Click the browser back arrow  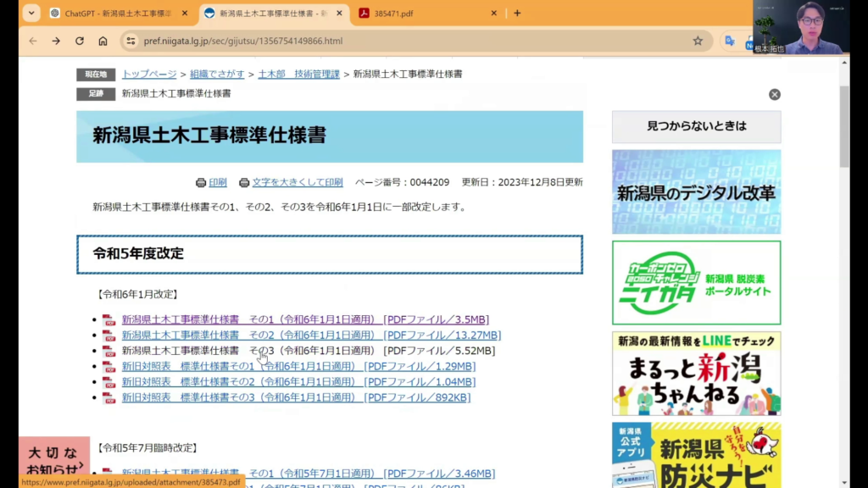[x=32, y=41]
